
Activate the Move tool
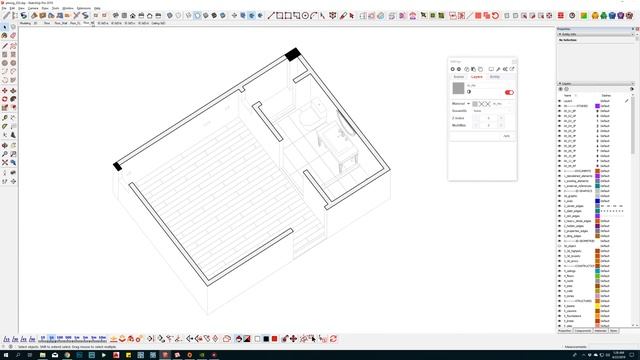(4, 91)
